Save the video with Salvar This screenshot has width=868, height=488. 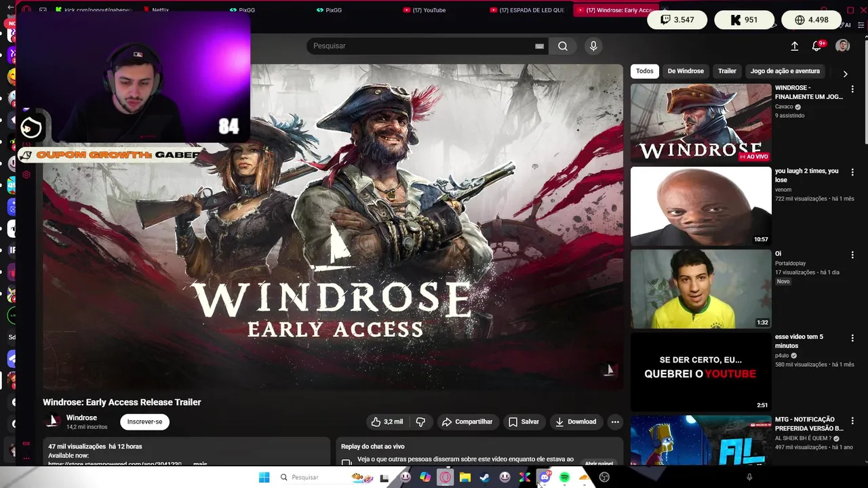tap(524, 422)
